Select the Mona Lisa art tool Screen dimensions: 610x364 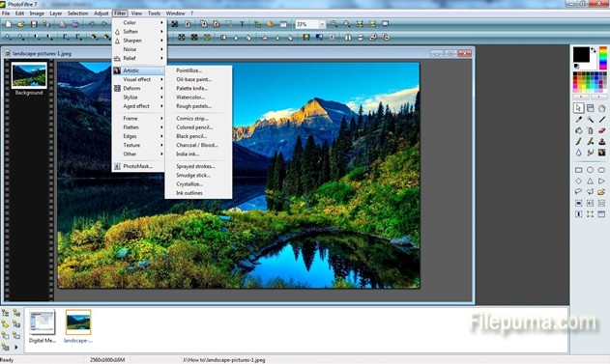602,153
